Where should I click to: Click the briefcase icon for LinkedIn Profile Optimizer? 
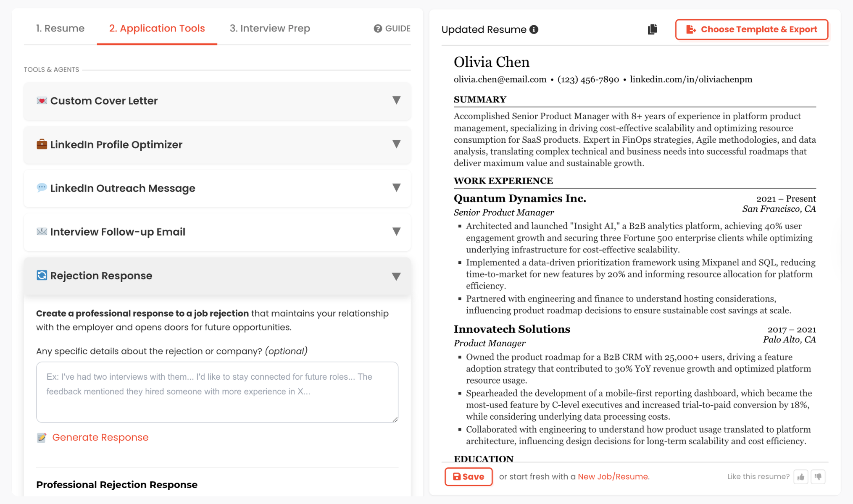(42, 144)
